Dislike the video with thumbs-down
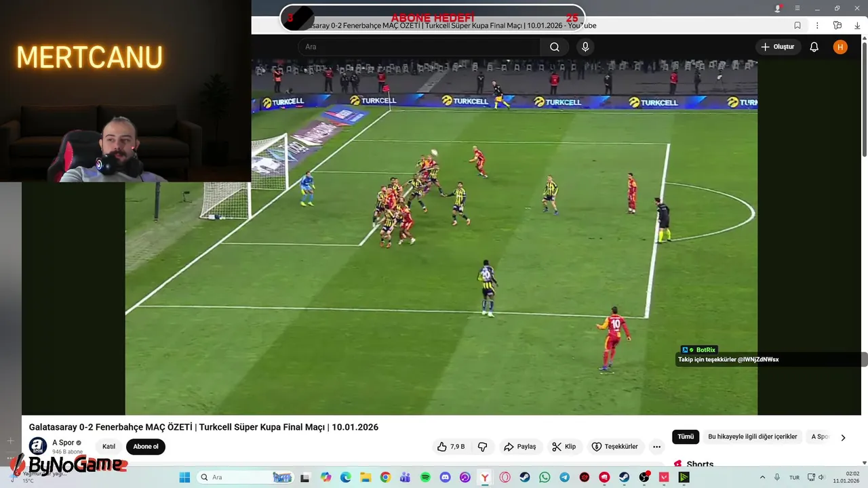The image size is (868, 488). [x=483, y=447]
